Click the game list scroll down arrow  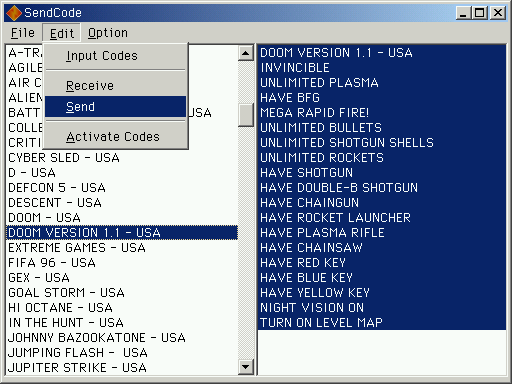coord(246,367)
